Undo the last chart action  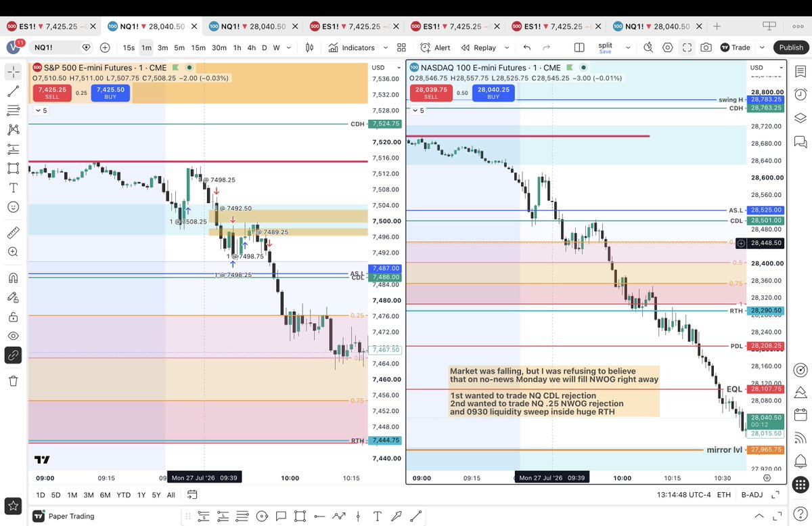pyautogui.click(x=527, y=47)
